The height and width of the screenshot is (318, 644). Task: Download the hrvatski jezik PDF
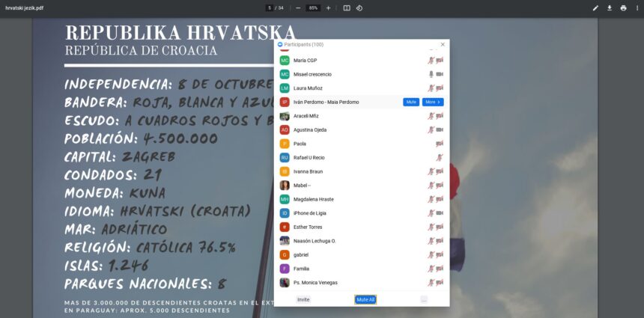(610, 8)
